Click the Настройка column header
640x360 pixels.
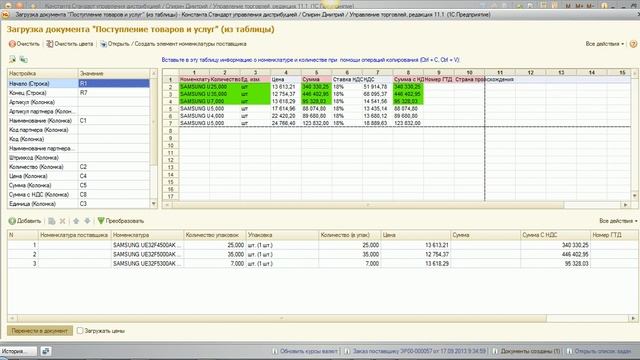click(x=43, y=73)
